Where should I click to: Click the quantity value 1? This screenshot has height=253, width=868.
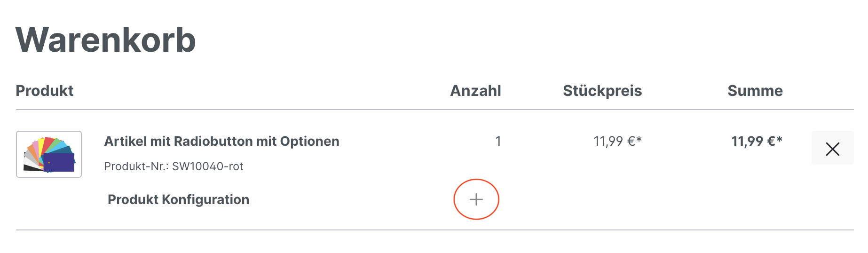click(x=498, y=141)
